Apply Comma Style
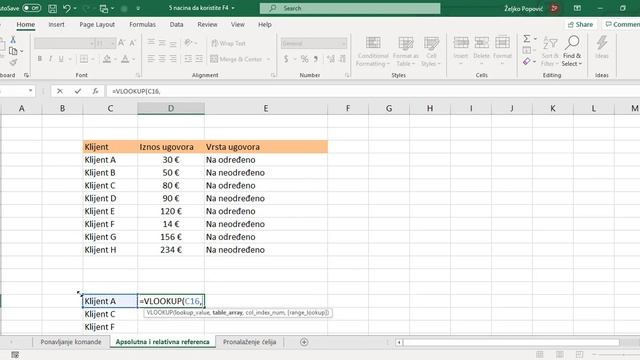This screenshot has height=360, width=640. (316, 59)
